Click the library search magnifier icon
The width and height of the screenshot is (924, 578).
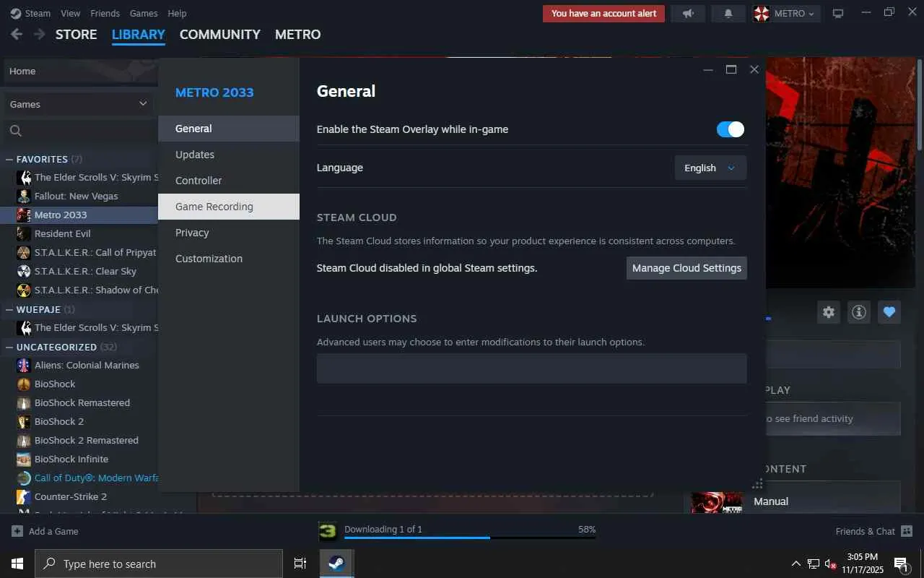coord(16,131)
